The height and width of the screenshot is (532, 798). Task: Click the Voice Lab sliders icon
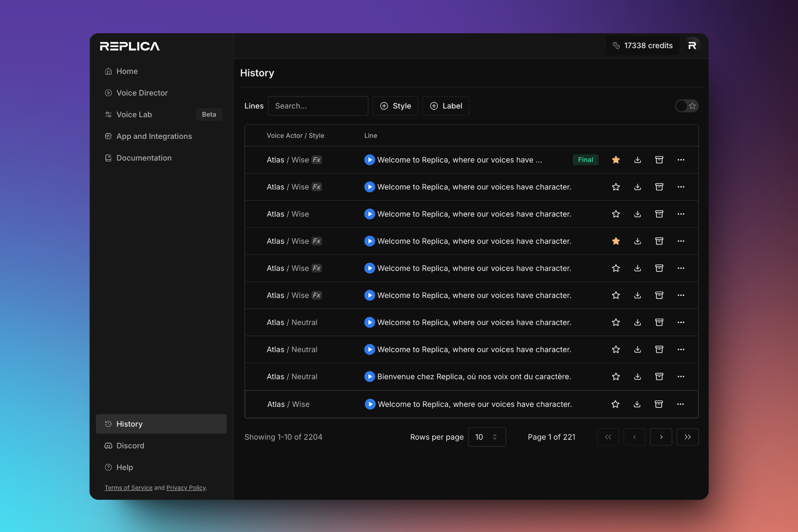(108, 114)
